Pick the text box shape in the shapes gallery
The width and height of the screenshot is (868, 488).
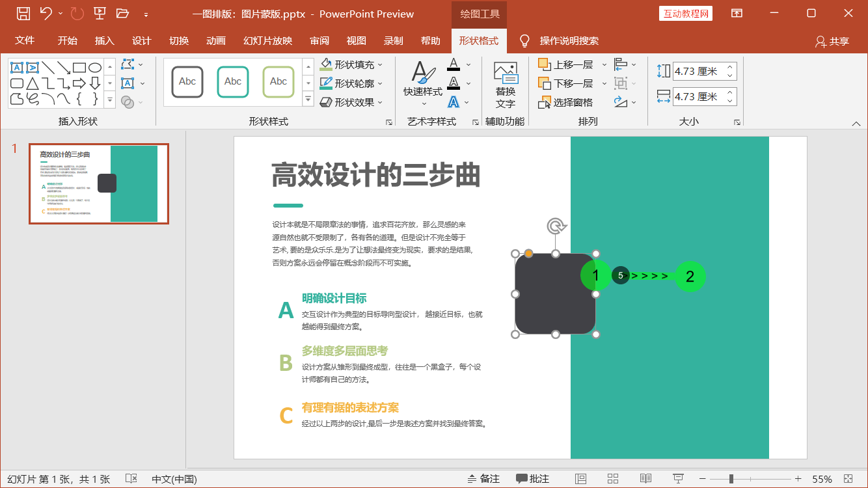[x=17, y=67]
